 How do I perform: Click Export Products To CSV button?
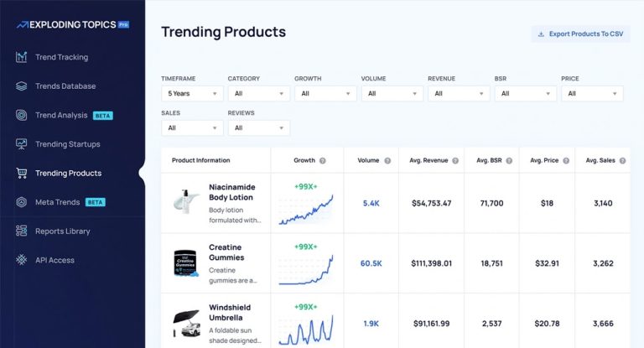tap(580, 34)
